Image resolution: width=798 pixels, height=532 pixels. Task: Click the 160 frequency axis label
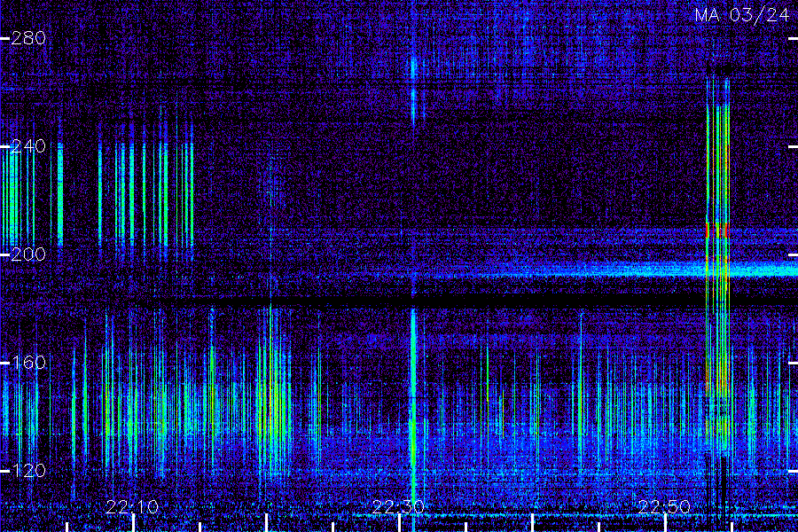pyautogui.click(x=28, y=363)
